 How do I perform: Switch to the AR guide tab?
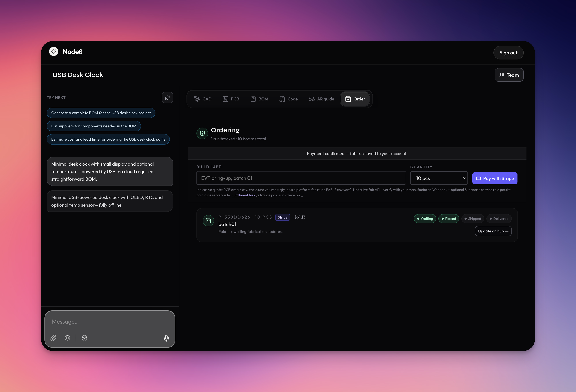(x=321, y=99)
